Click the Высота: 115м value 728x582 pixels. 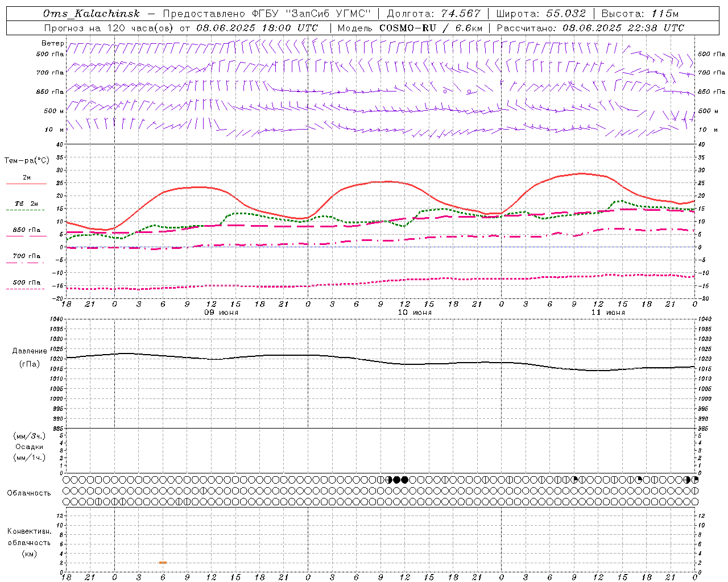click(640, 14)
